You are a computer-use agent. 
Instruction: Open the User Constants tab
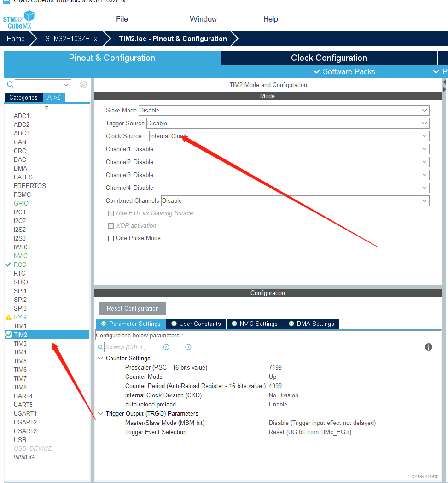tap(196, 324)
